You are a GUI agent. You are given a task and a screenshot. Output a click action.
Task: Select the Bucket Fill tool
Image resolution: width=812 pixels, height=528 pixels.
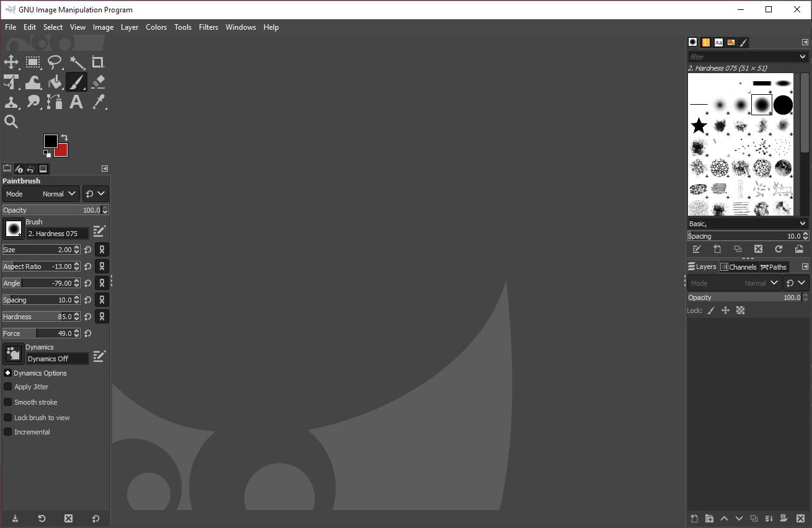tap(55, 82)
